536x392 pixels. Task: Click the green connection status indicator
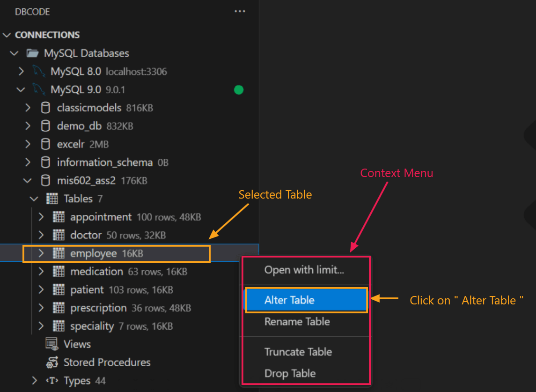(x=239, y=89)
